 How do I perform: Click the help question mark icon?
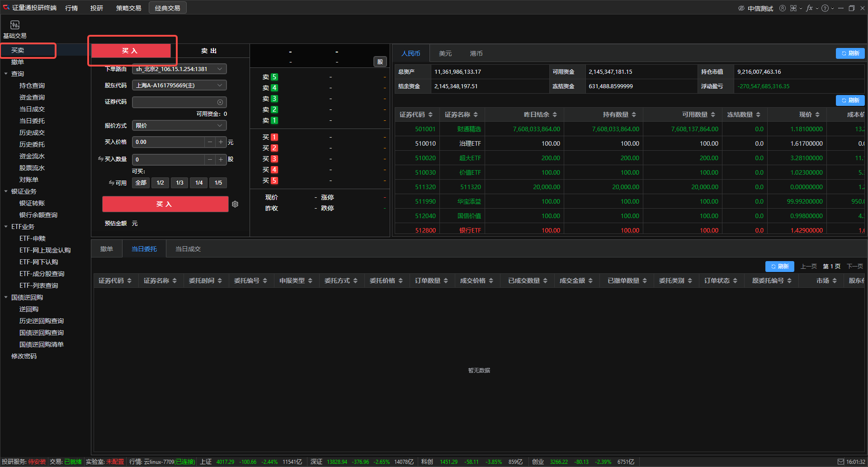click(825, 8)
